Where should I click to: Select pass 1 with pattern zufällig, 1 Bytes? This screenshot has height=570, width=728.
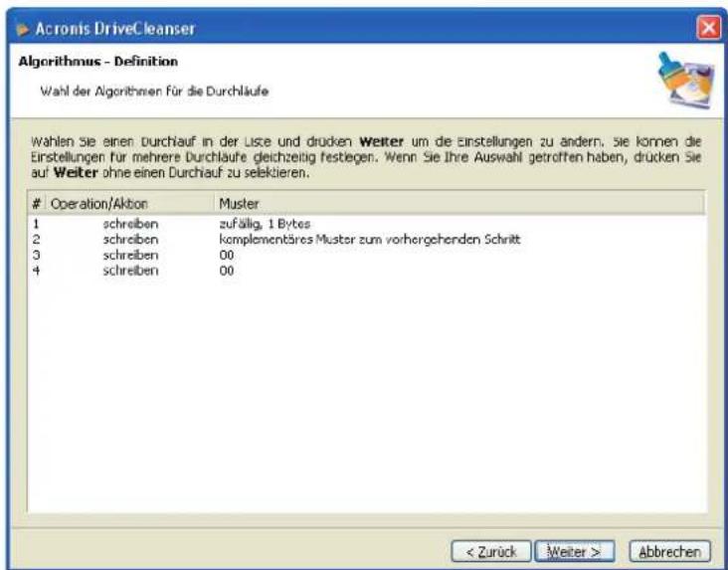(x=367, y=224)
